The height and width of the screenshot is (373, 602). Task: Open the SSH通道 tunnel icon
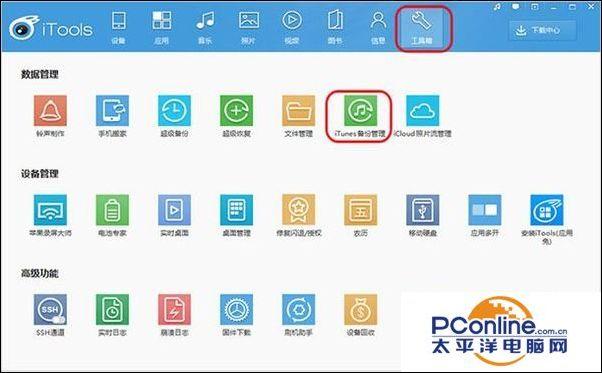50,309
